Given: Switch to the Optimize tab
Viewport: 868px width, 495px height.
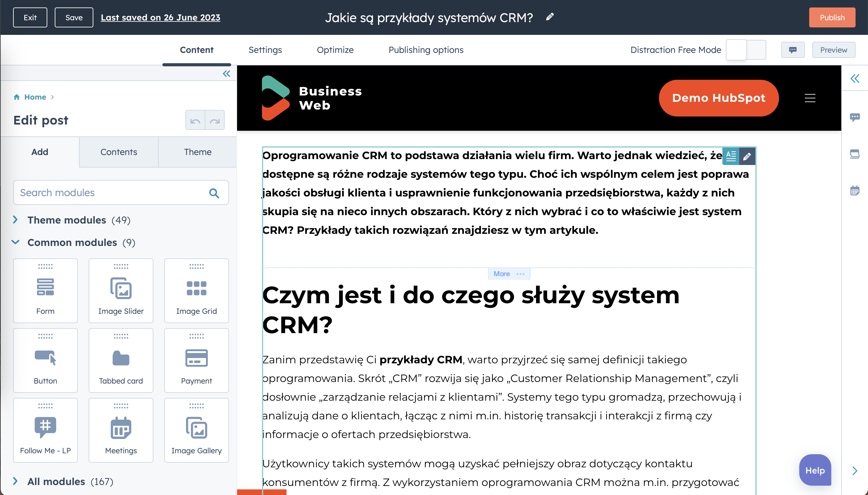Looking at the screenshot, I should 335,49.
